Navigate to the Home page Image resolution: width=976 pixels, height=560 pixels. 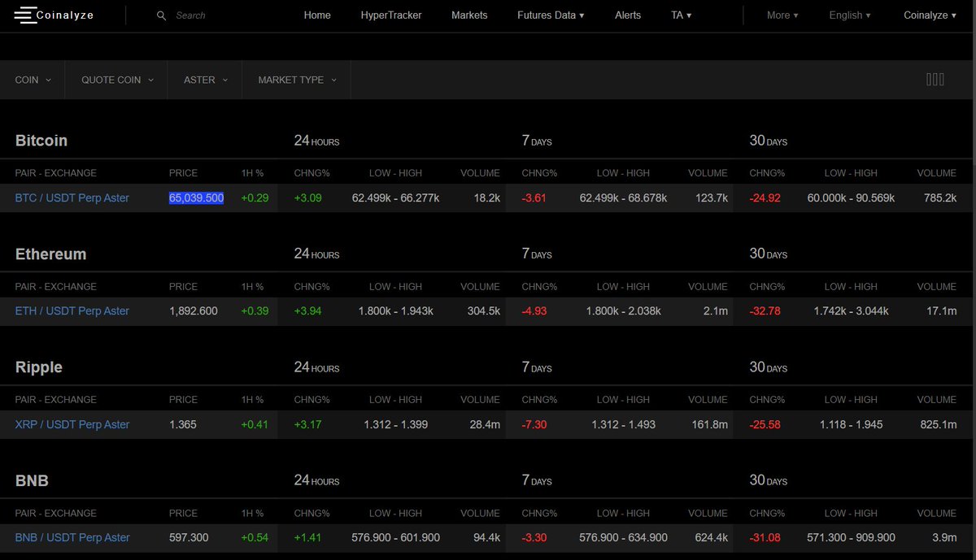pyautogui.click(x=317, y=15)
